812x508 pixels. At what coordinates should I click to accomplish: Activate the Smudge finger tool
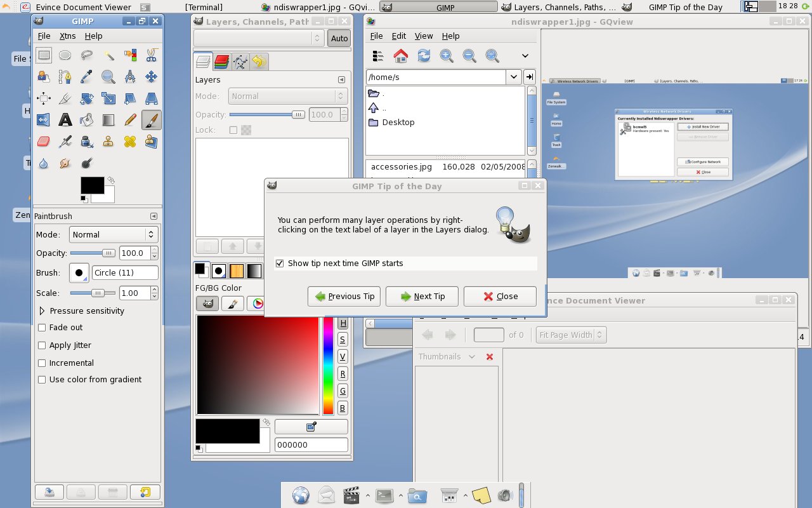[x=65, y=163]
